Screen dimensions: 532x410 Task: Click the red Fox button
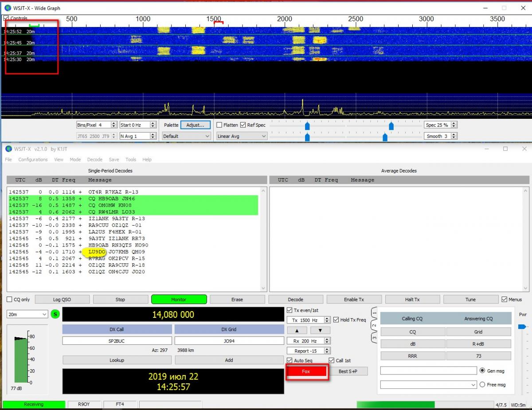306,371
